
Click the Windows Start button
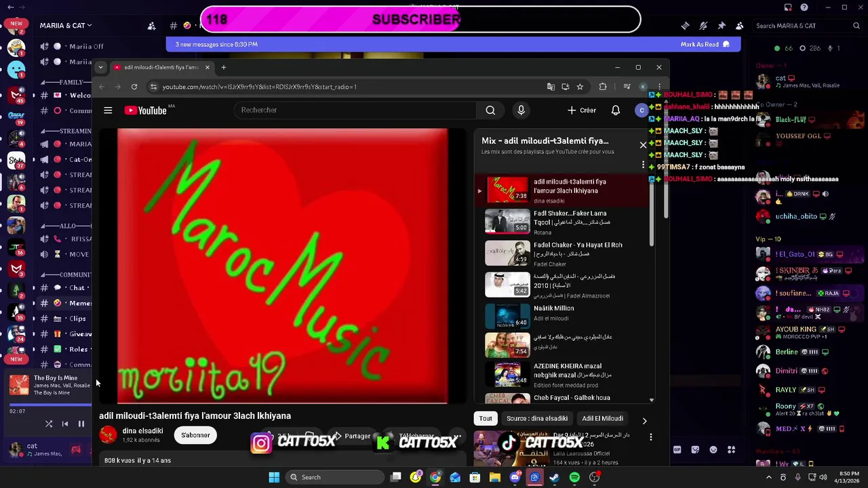[x=274, y=477]
